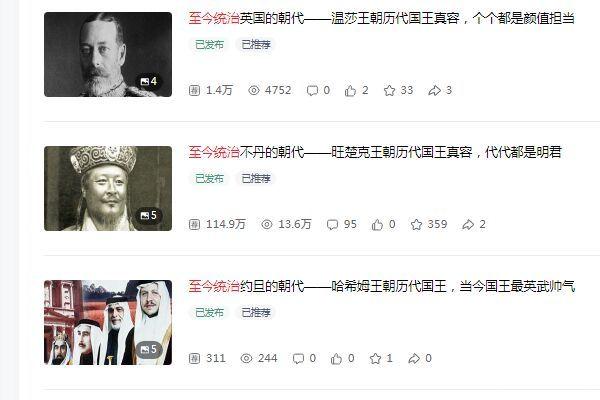Click the eye views icon showing 13.6万
Image resolution: width=600 pixels, height=400 pixels.
click(x=267, y=224)
